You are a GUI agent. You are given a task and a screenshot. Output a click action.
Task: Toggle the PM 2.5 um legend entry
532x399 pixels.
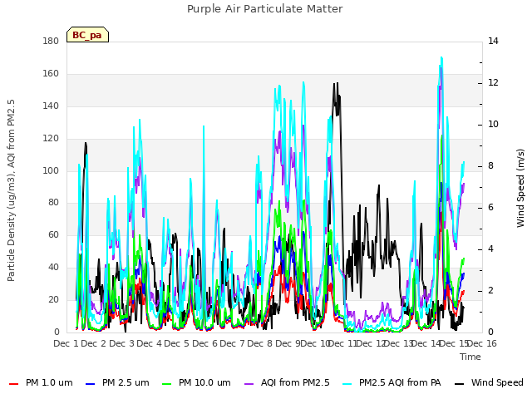117,383
